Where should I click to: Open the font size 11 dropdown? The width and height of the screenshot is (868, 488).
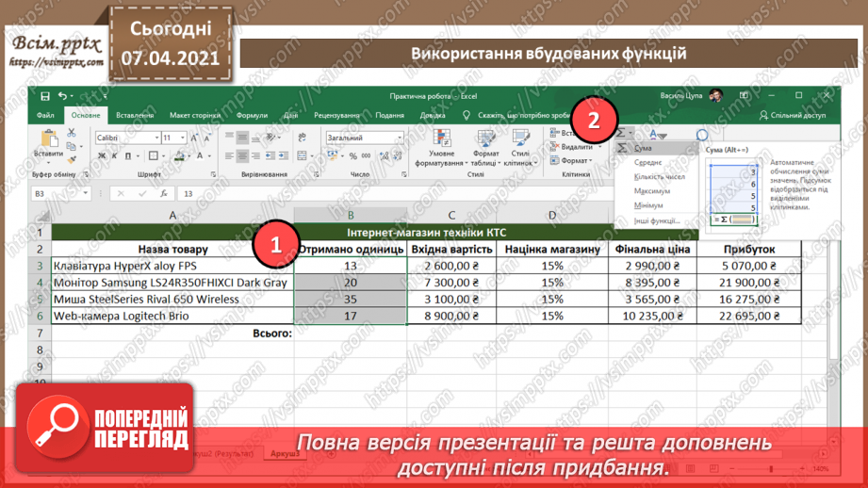click(x=183, y=138)
